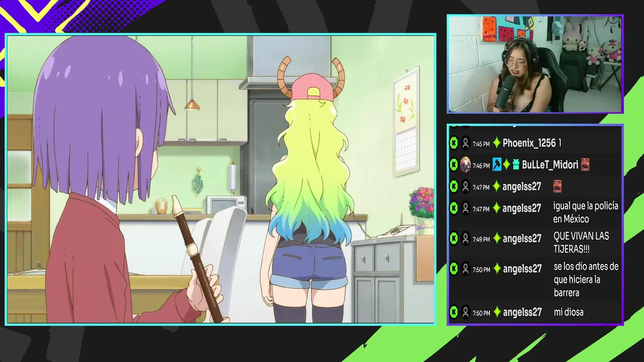The width and height of the screenshot is (644, 362).
Task: Click the Kick logo on the 'QUE VIVAN LAS TIJERAS' row
Action: (x=453, y=238)
